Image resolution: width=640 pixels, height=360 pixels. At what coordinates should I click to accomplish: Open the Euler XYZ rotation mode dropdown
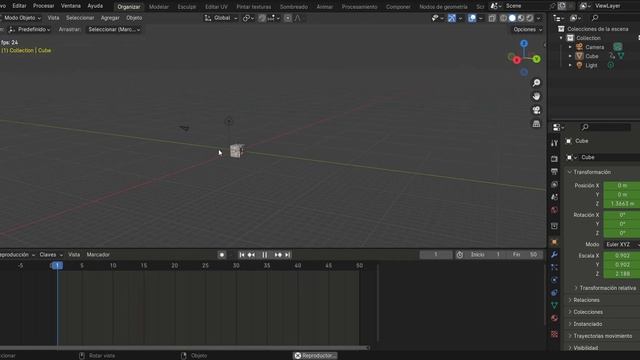click(621, 244)
